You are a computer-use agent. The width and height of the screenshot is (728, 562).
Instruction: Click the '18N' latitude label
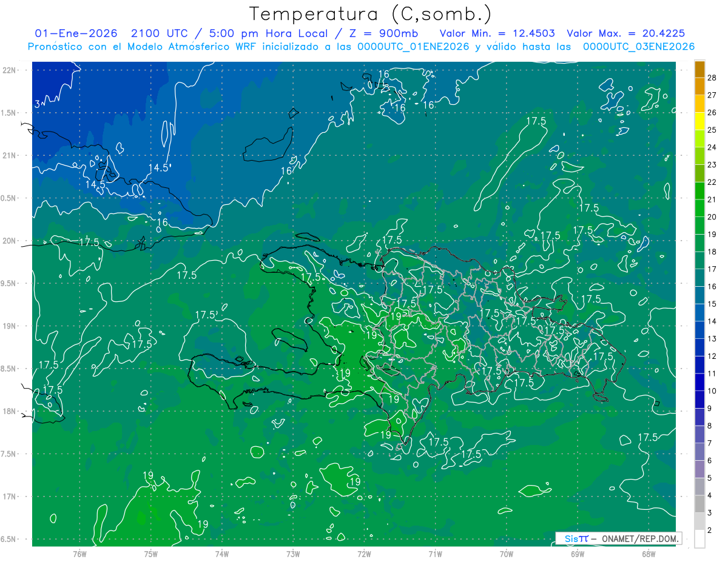click(9, 411)
